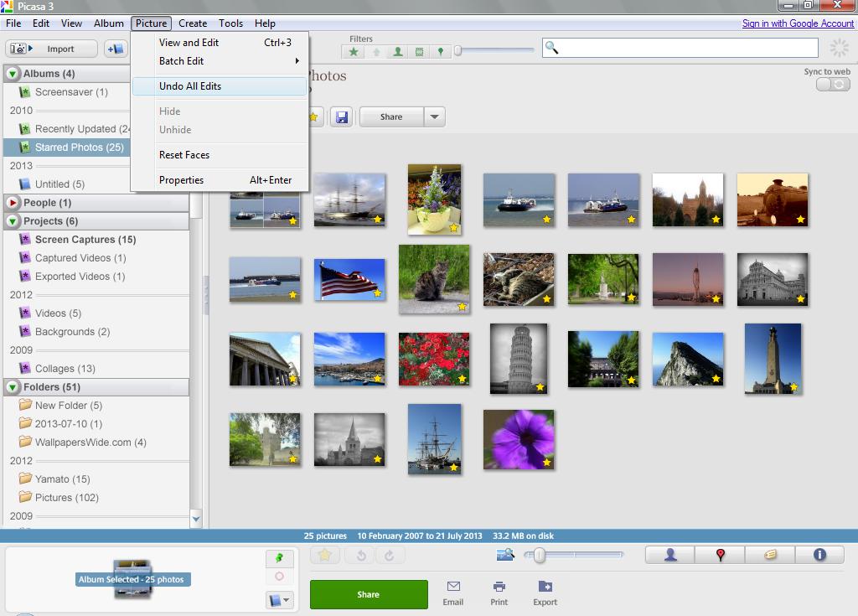Open the Share dropdown arrow in the album header
The height and width of the screenshot is (616, 858).
coord(434,117)
